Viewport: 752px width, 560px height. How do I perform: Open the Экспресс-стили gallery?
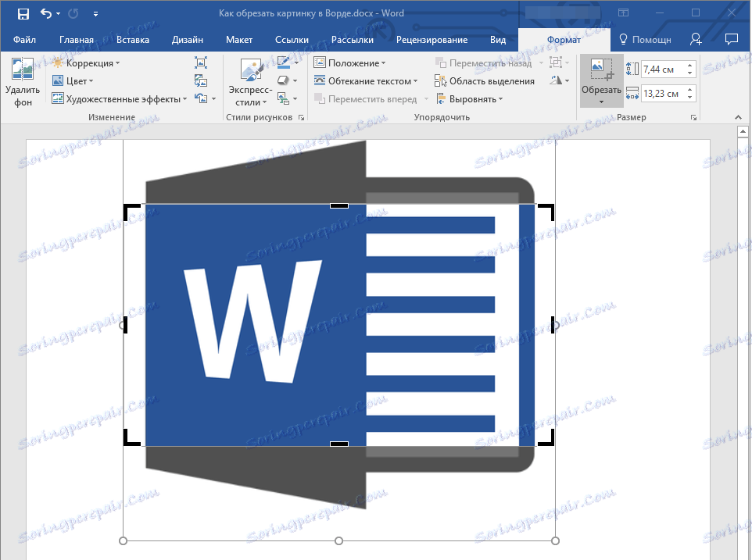(x=250, y=82)
